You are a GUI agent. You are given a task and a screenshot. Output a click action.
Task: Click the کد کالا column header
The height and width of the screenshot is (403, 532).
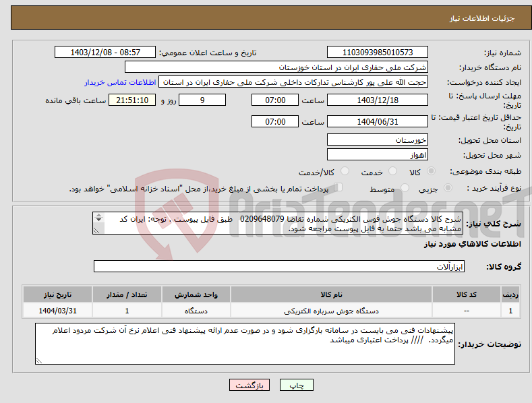point(467,294)
